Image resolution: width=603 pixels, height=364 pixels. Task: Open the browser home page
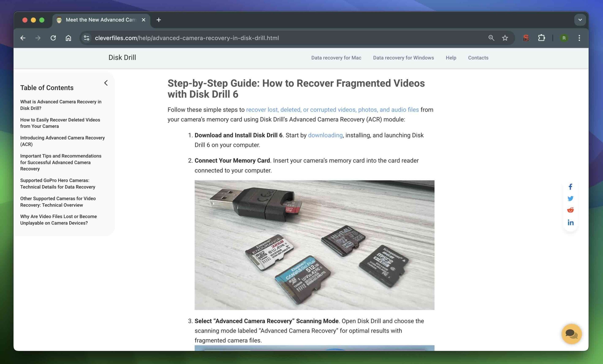[x=68, y=38]
